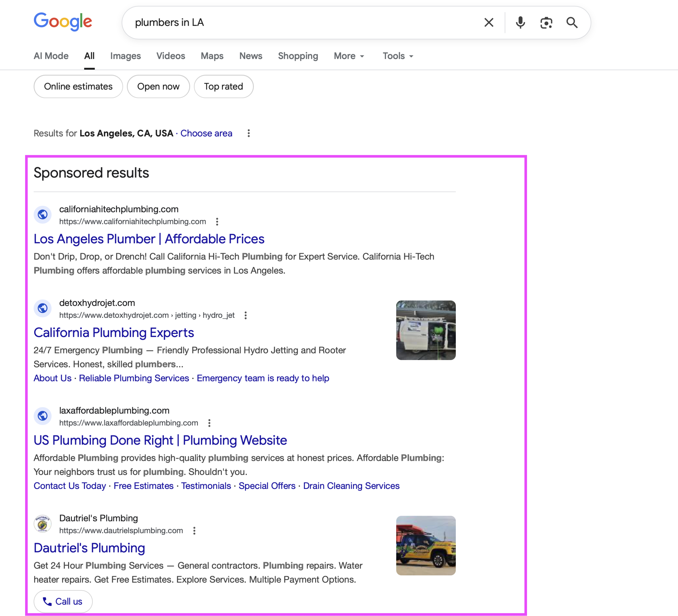Apply the Online estimates filter chip
Screen dimensions: 678x616
click(x=78, y=86)
